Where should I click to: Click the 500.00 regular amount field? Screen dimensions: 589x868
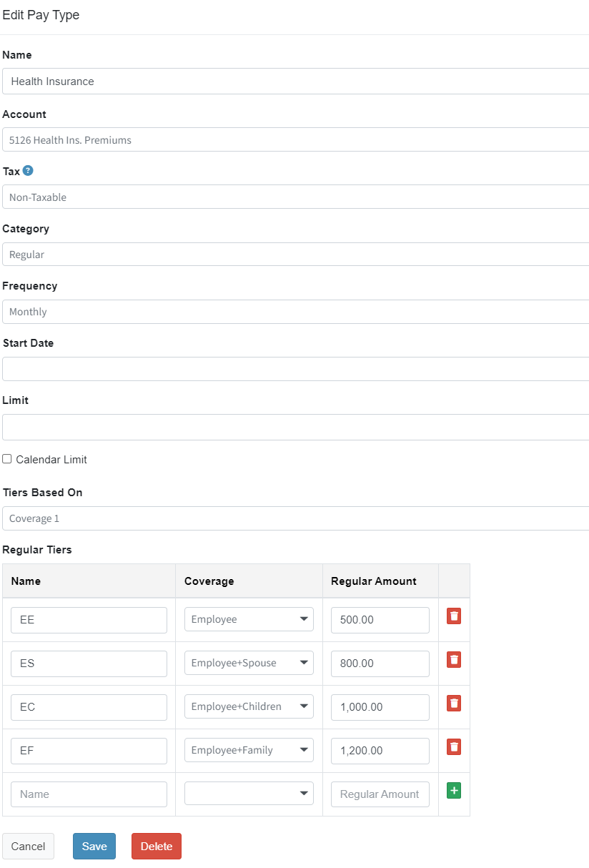click(380, 620)
